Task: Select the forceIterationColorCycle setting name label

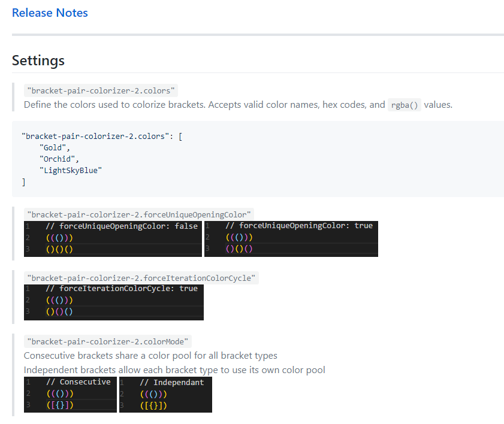Action: point(142,278)
